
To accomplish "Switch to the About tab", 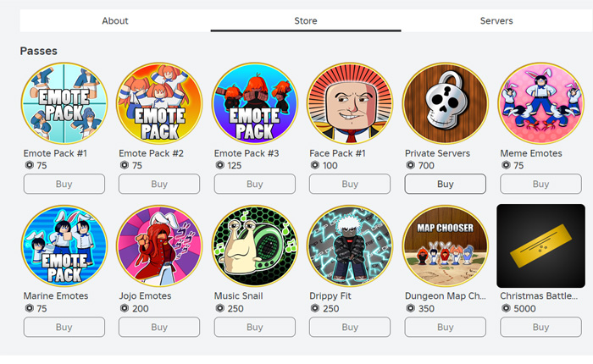I will point(115,20).
